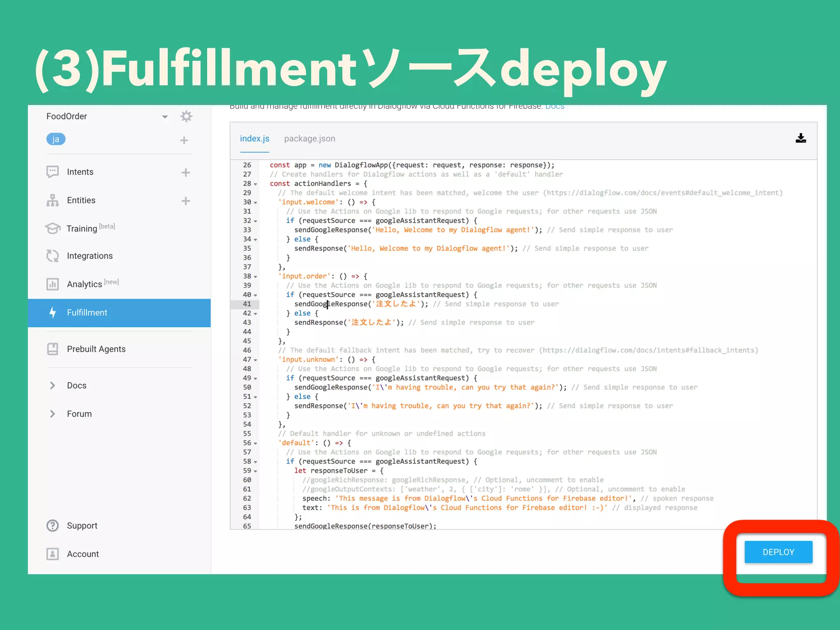
Task: Click the Training graduation cap icon
Action: tap(52, 228)
